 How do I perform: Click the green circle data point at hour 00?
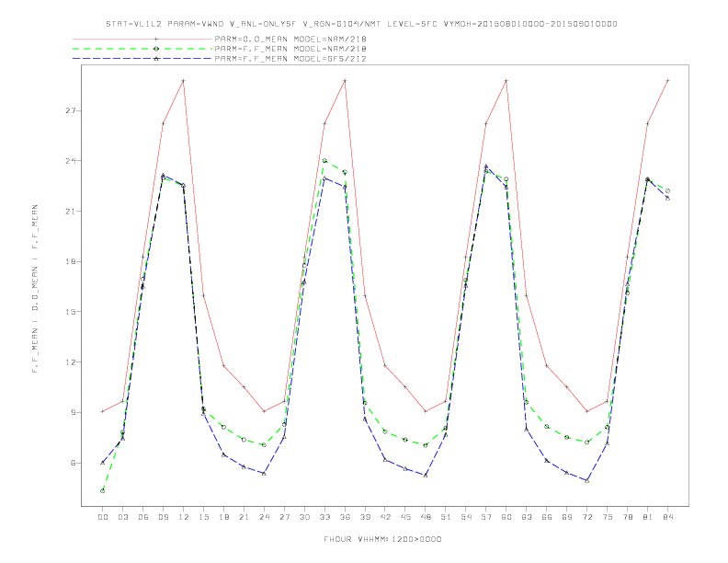click(x=103, y=491)
